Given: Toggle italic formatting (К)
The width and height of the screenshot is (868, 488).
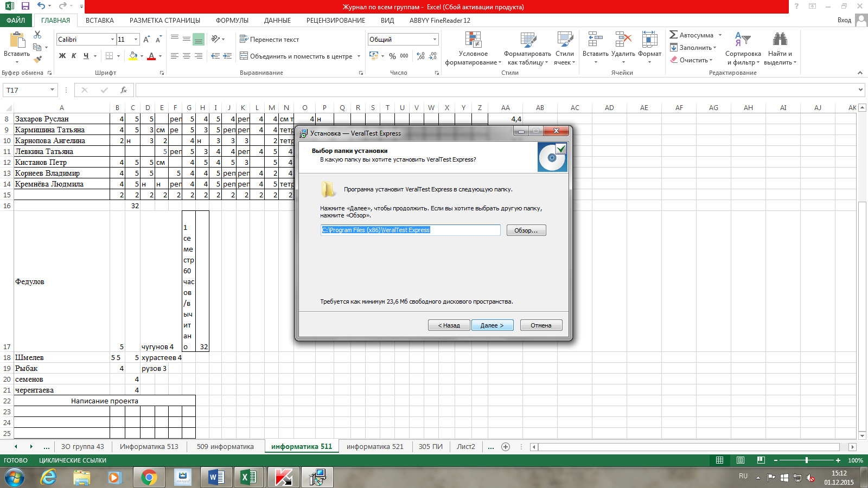Looking at the screenshot, I should (74, 56).
